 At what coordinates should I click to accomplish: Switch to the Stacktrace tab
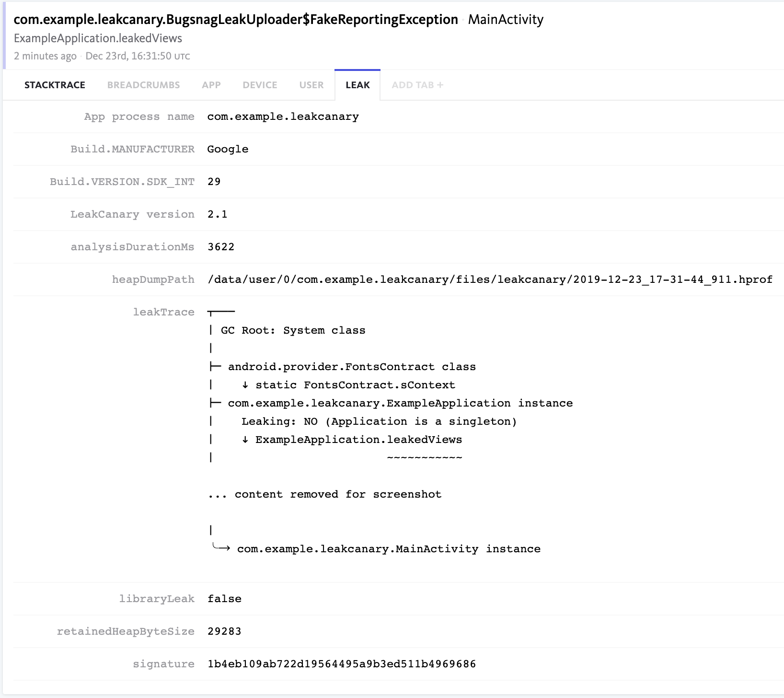pos(55,85)
